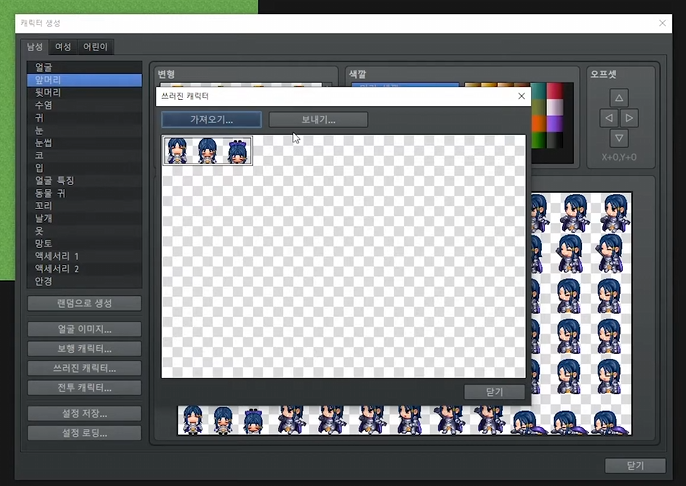
Task: Select 꼬리 in the parts list
Action: (84, 206)
